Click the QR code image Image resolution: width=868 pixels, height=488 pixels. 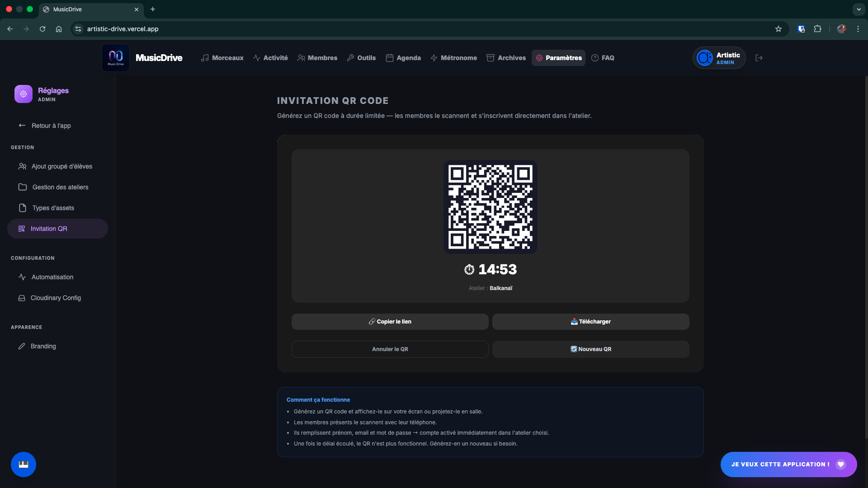(491, 207)
